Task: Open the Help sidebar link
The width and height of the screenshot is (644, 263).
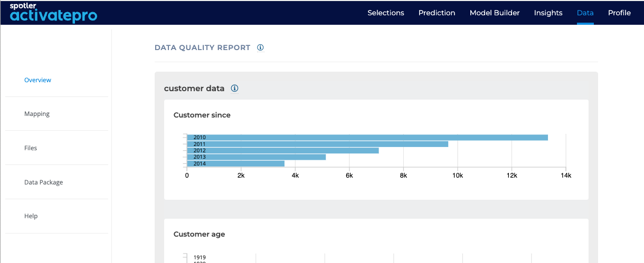Action: coord(31,216)
